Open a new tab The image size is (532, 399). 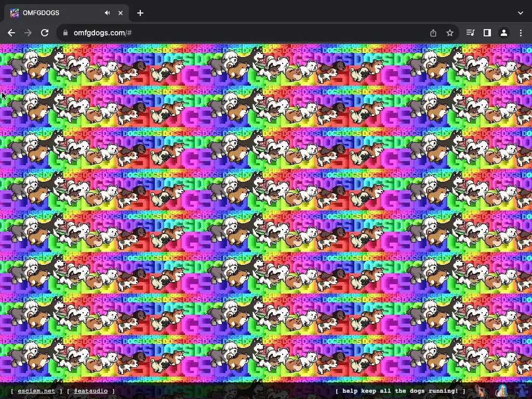tap(140, 13)
